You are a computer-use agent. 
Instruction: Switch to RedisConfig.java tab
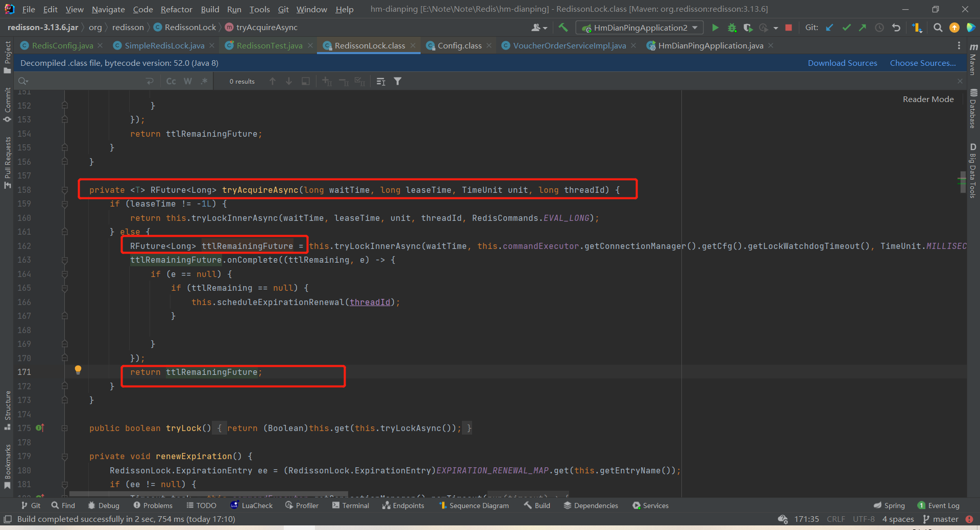coord(62,46)
